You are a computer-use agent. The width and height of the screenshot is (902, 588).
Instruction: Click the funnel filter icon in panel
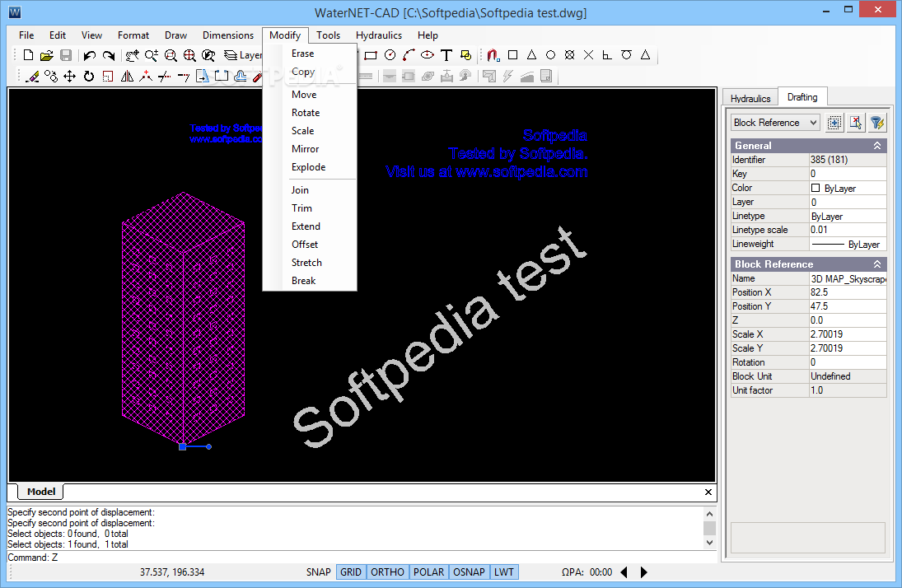[876, 123]
